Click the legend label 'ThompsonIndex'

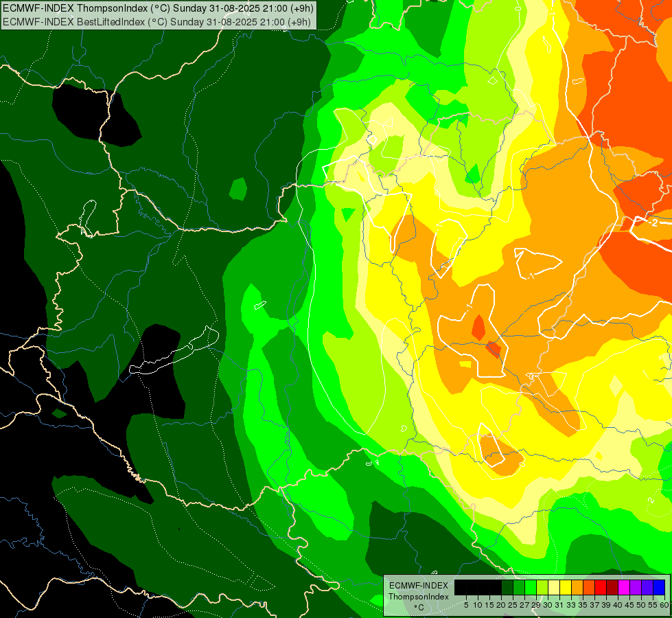(x=419, y=597)
